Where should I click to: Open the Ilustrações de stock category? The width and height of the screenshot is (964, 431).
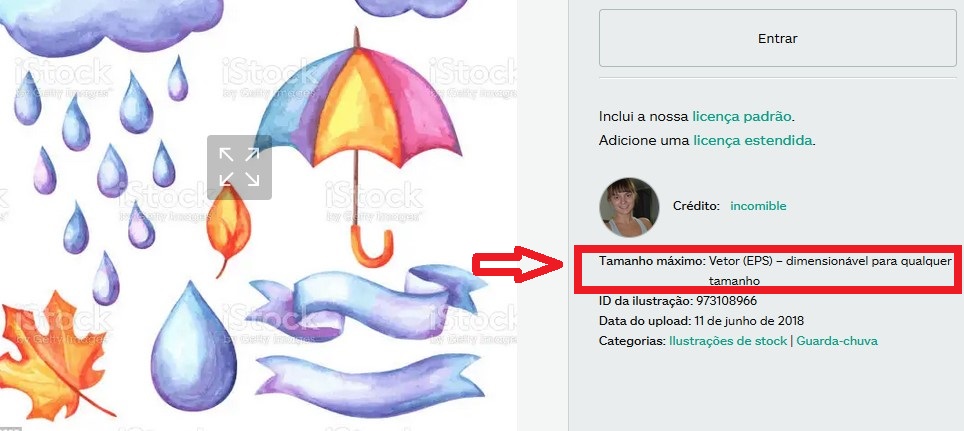pos(728,341)
